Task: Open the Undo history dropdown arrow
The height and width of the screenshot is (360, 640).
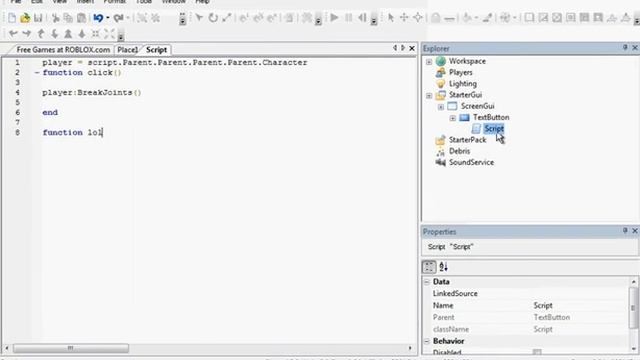Action: pyautogui.click(x=107, y=18)
